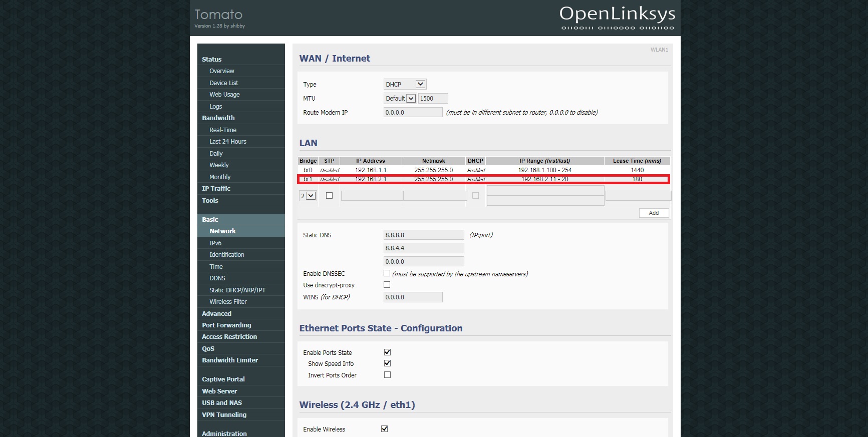Click the Add button in LAN table
The height and width of the screenshot is (437, 868).
[654, 213]
